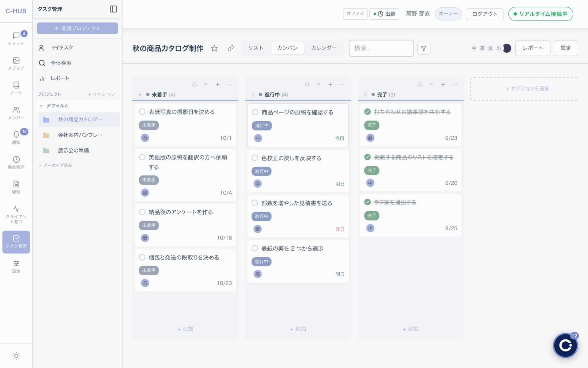The height and width of the screenshot is (368, 588).
Task: Open the クライアント窓口 icon
Action: pos(16,214)
